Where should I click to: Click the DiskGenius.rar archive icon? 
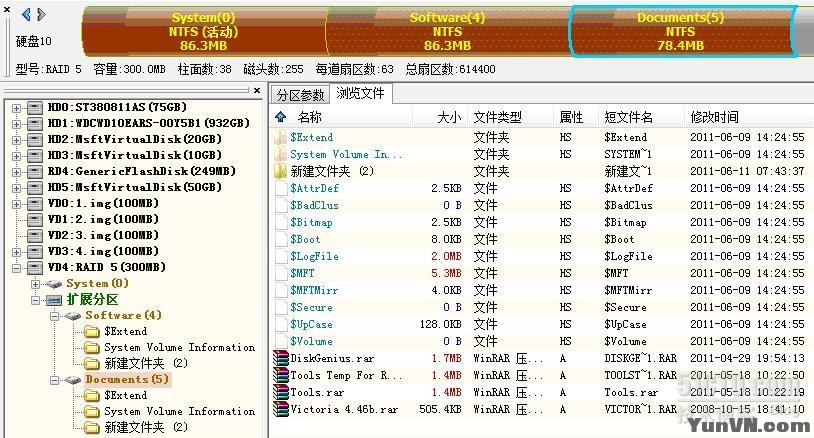[x=281, y=358]
